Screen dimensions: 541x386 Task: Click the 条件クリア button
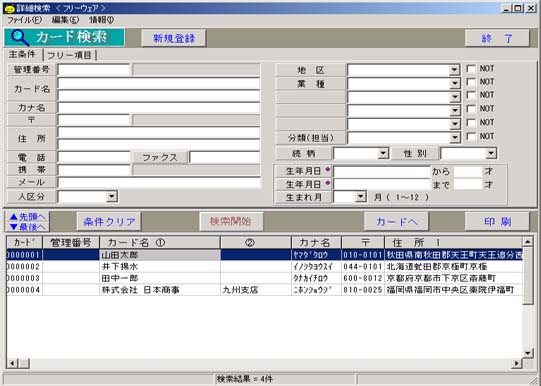[109, 221]
